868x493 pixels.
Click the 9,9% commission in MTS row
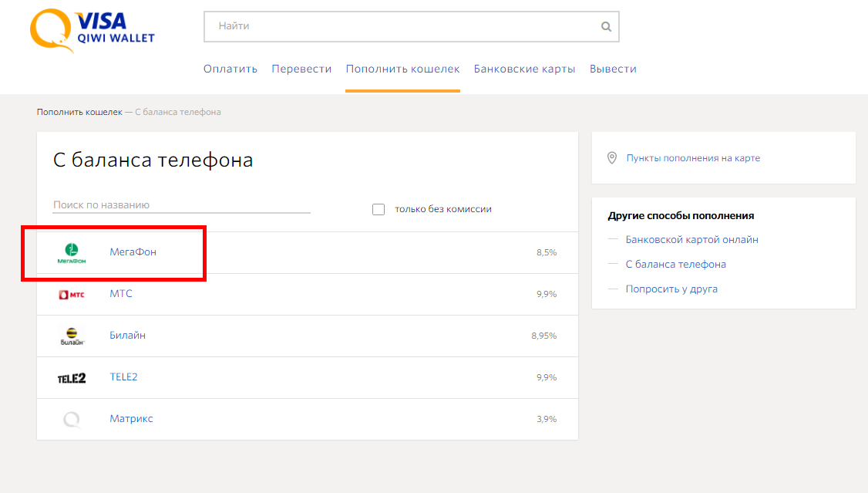547,294
